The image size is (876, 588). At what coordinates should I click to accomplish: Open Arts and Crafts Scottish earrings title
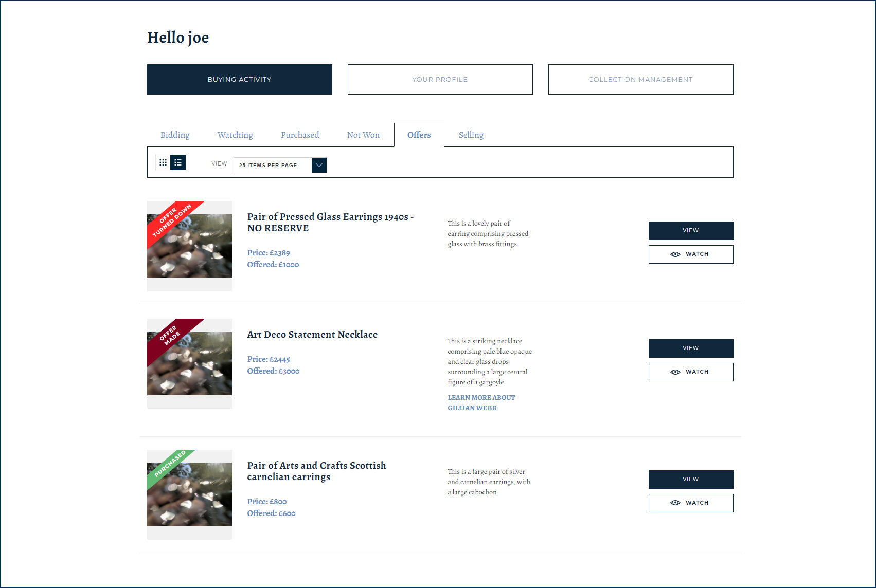[x=316, y=471]
